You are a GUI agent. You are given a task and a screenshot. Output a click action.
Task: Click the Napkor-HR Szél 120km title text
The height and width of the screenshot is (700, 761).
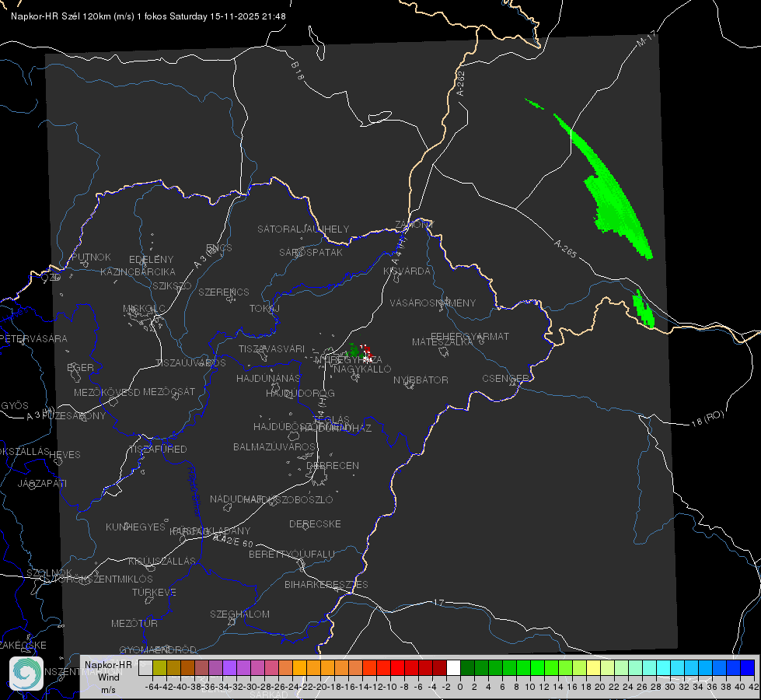point(148,16)
